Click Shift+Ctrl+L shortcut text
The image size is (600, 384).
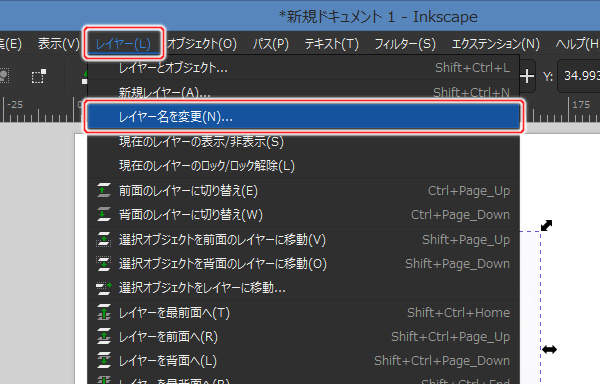[472, 68]
